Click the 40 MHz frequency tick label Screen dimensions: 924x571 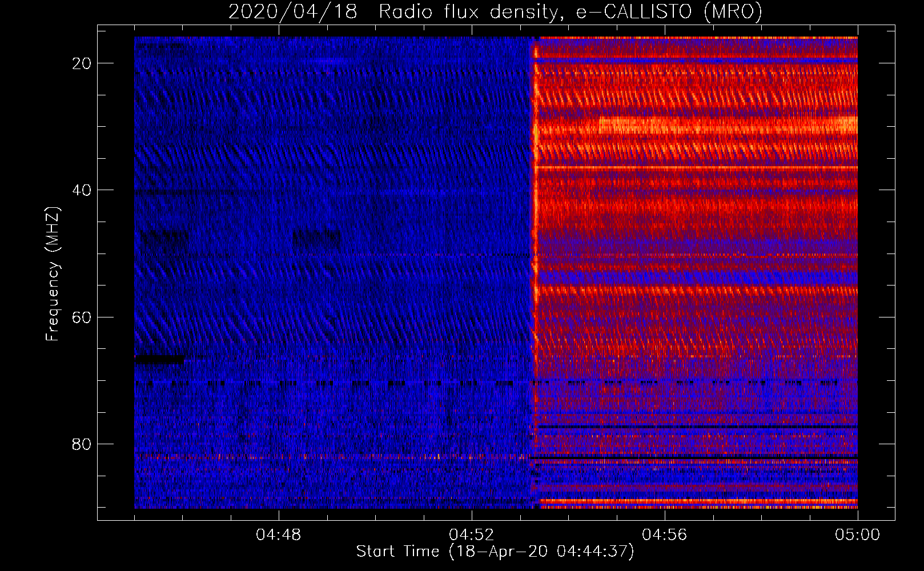pos(82,190)
